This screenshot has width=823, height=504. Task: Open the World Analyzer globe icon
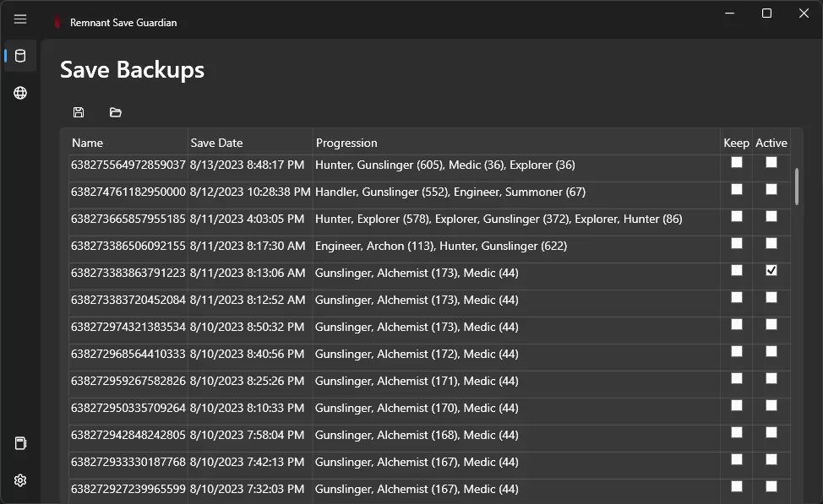pyautogui.click(x=20, y=93)
